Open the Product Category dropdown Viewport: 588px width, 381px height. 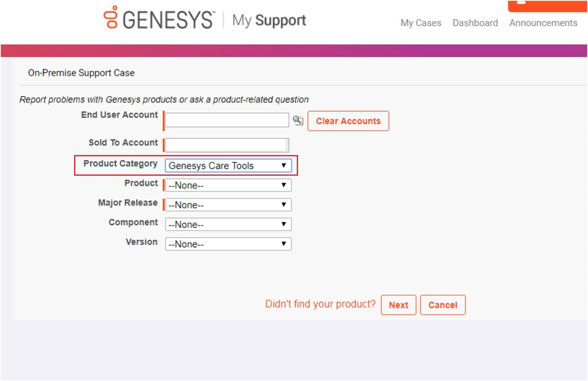(x=228, y=166)
